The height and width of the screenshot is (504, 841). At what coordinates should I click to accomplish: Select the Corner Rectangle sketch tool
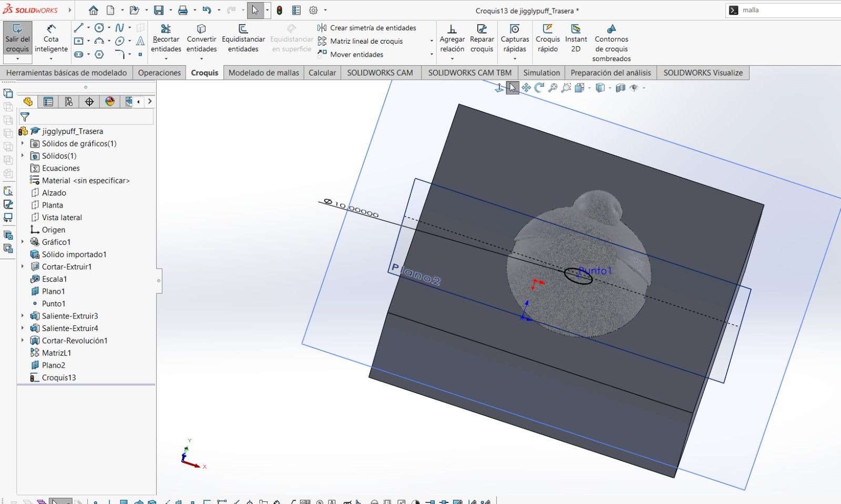pos(78,41)
